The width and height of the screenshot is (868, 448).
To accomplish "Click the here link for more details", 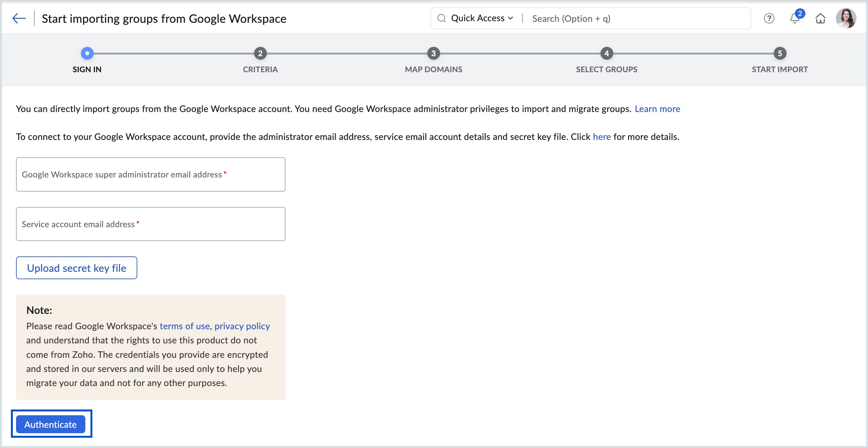I will (601, 137).
